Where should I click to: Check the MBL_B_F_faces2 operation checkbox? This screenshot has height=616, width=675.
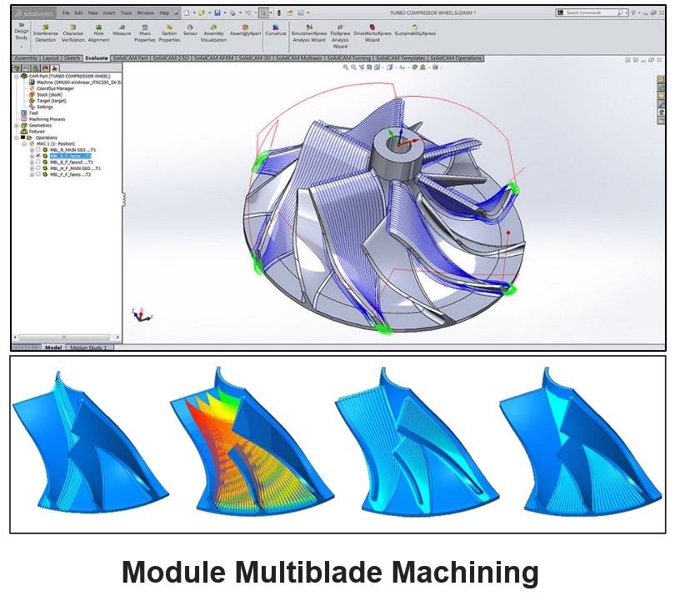38,163
